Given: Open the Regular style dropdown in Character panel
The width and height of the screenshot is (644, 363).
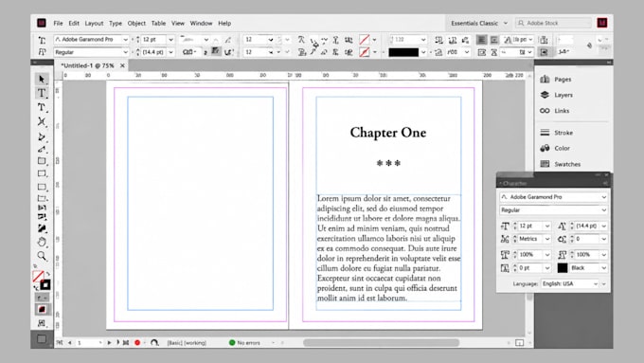Looking at the screenshot, I should [x=604, y=210].
